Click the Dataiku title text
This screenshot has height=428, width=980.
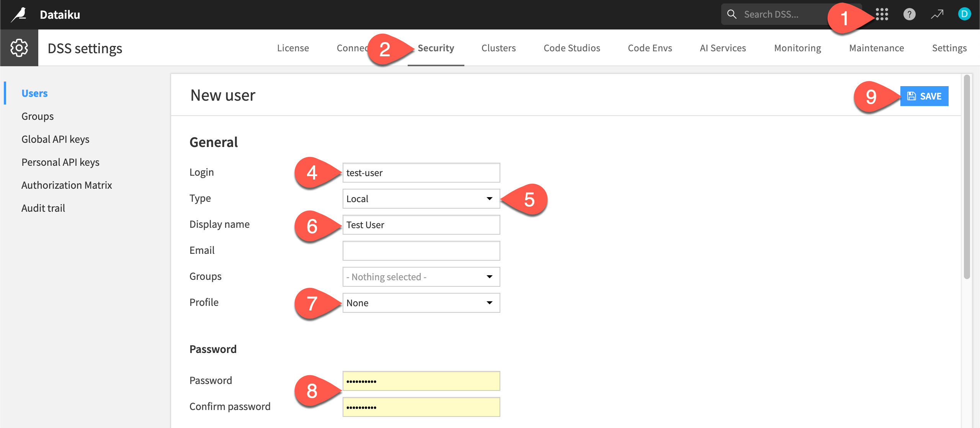click(x=60, y=15)
